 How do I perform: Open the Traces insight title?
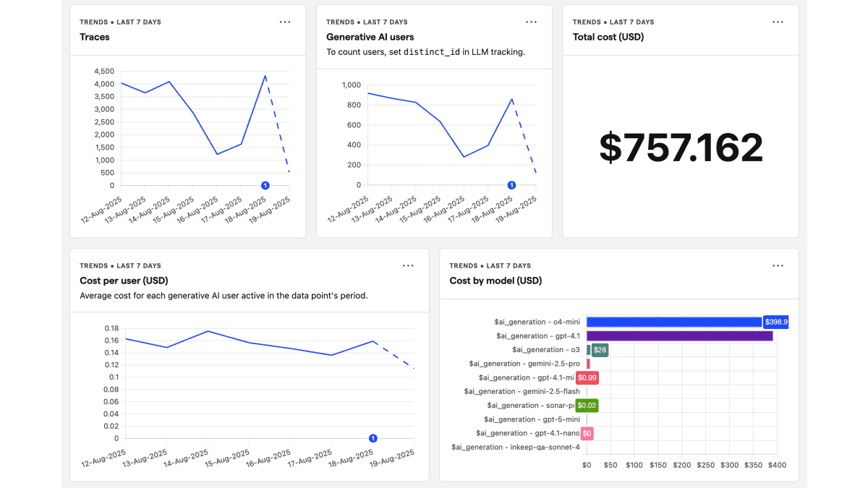click(x=95, y=37)
